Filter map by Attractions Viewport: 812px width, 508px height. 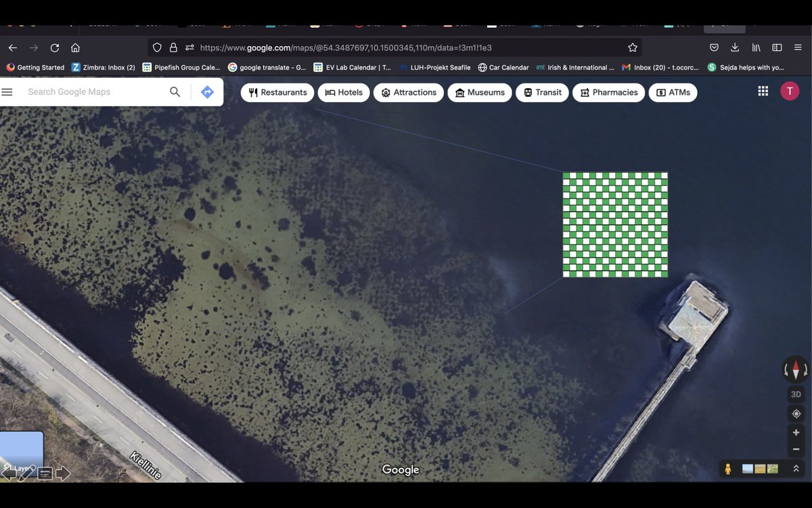(x=409, y=92)
